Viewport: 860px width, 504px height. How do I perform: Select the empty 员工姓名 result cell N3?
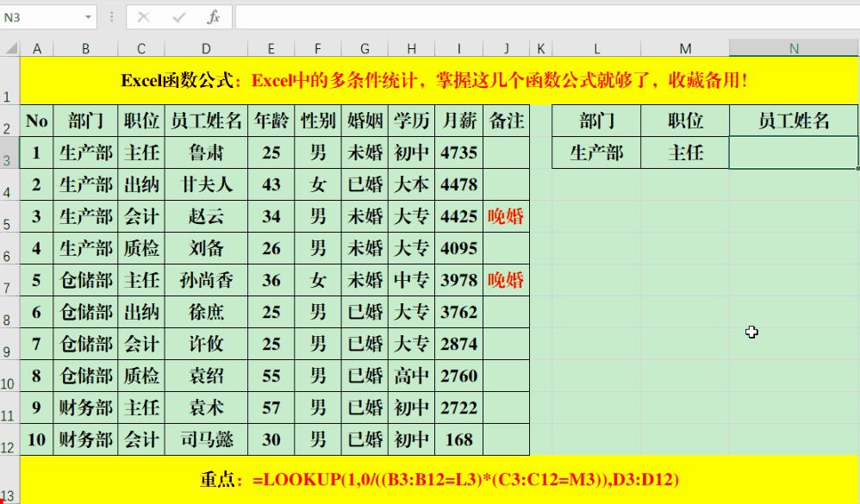click(792, 152)
